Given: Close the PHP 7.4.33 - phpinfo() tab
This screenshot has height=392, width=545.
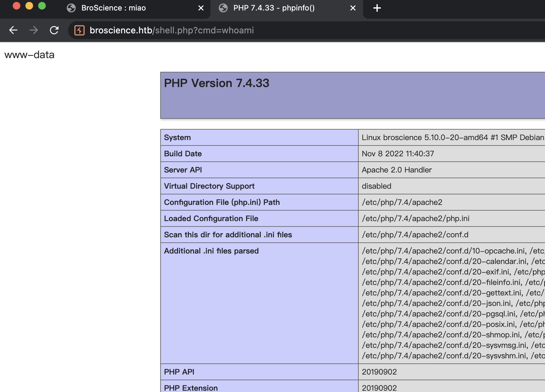Looking at the screenshot, I should [x=353, y=8].
